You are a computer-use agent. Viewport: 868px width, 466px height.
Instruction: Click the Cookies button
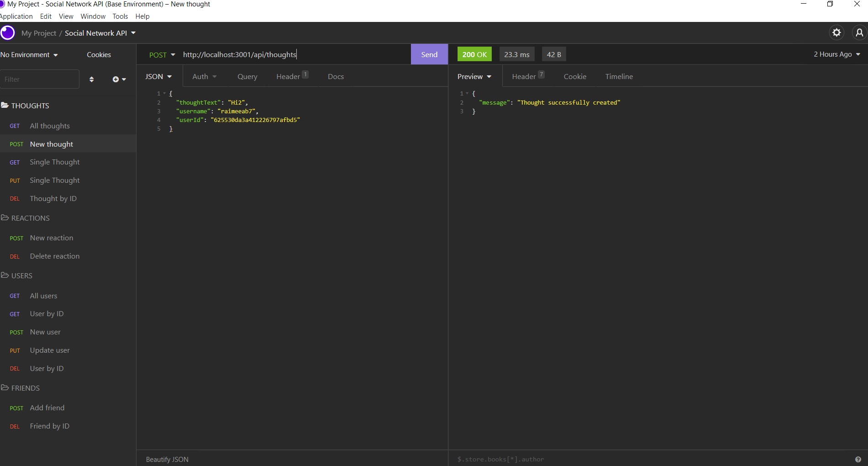click(x=99, y=55)
